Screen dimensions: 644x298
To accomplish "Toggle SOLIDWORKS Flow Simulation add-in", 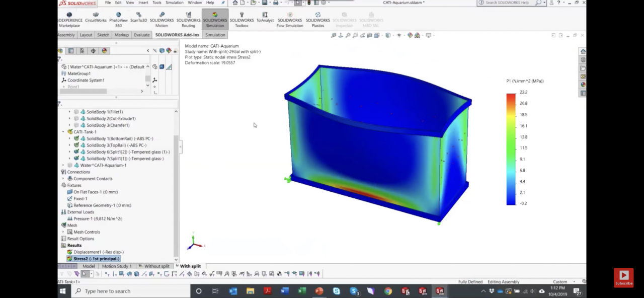I will [290, 20].
